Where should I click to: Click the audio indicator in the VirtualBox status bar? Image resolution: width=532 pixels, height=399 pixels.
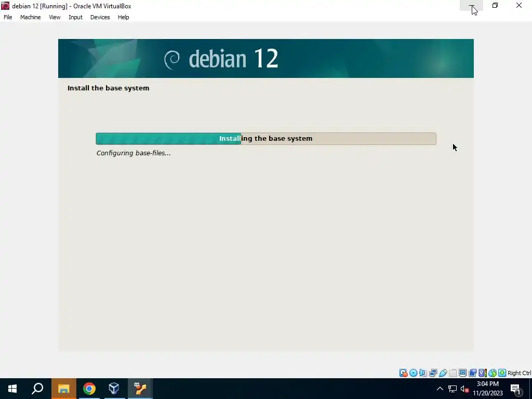pyautogui.click(x=423, y=373)
